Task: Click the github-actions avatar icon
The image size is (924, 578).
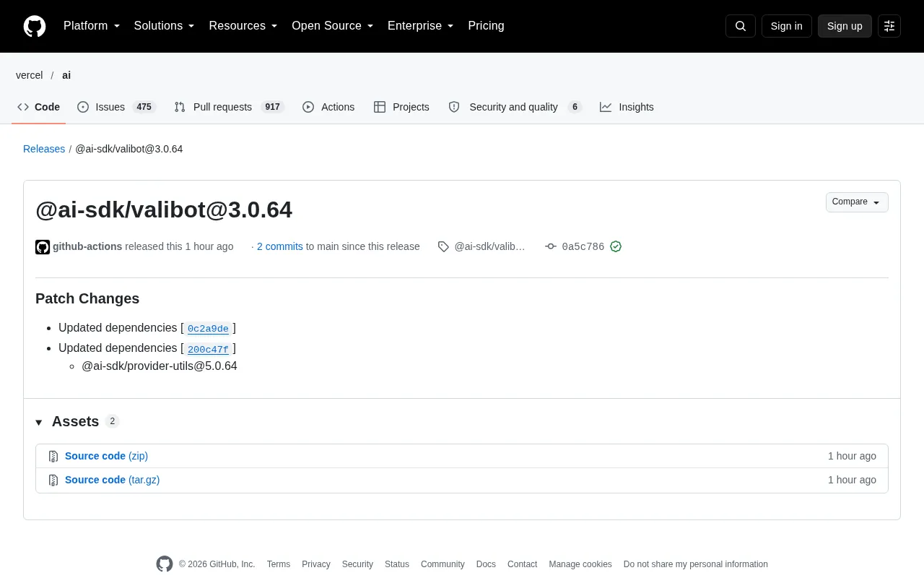Action: point(43,247)
